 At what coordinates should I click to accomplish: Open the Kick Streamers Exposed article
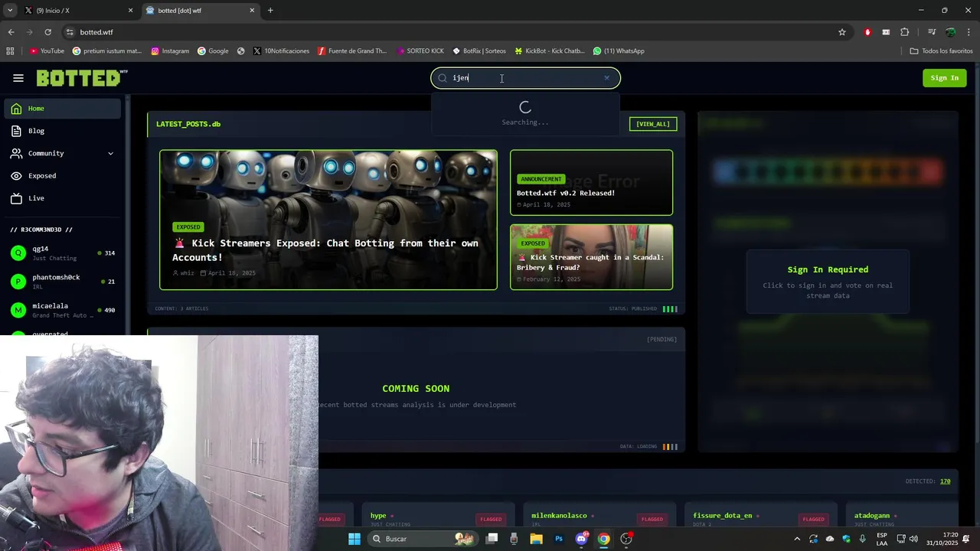[x=328, y=220]
